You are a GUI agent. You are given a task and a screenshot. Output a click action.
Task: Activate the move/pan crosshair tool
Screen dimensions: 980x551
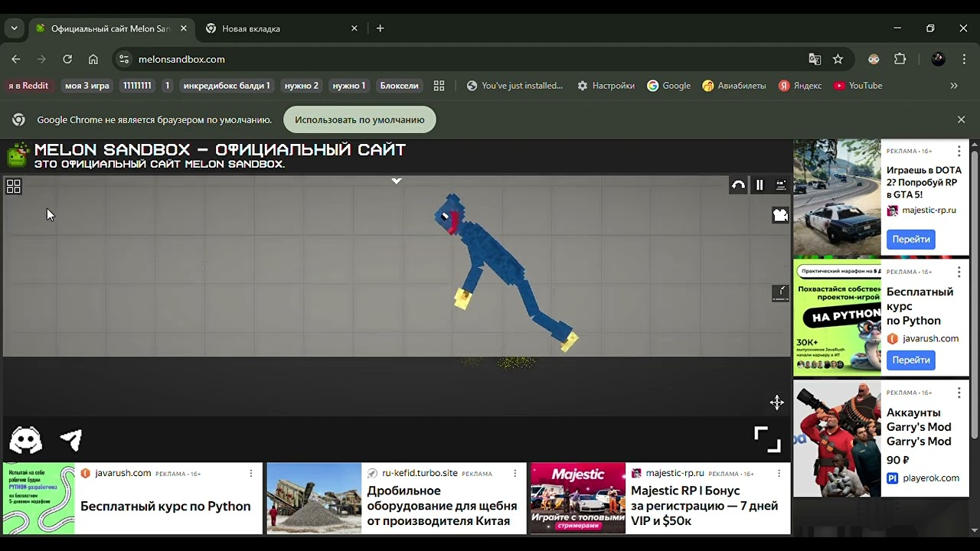pos(777,403)
